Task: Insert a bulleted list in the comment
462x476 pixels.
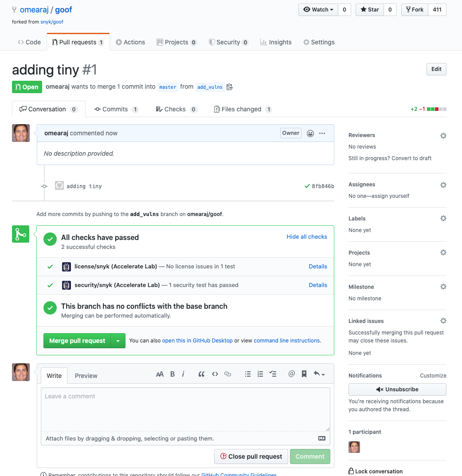Action: click(248, 374)
